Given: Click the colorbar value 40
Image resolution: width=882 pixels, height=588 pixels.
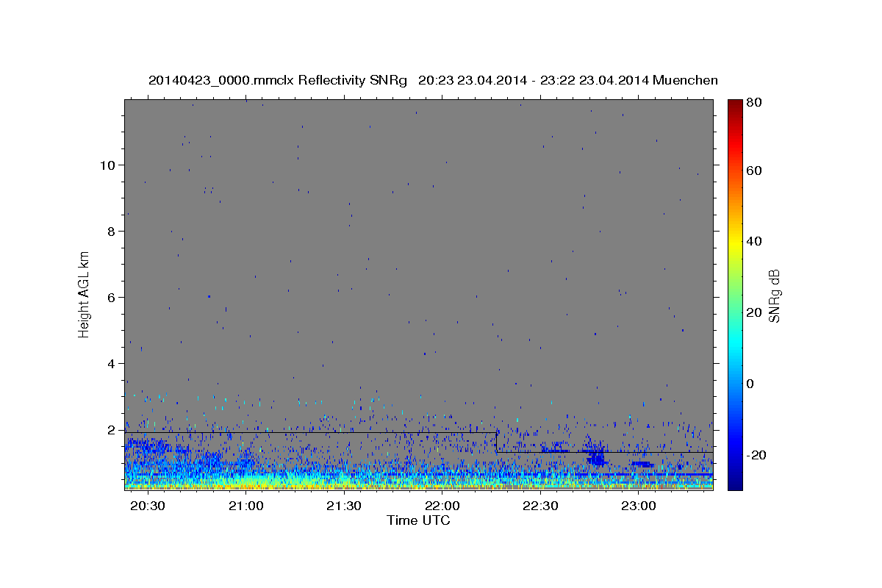Looking at the screenshot, I should click(x=753, y=241).
